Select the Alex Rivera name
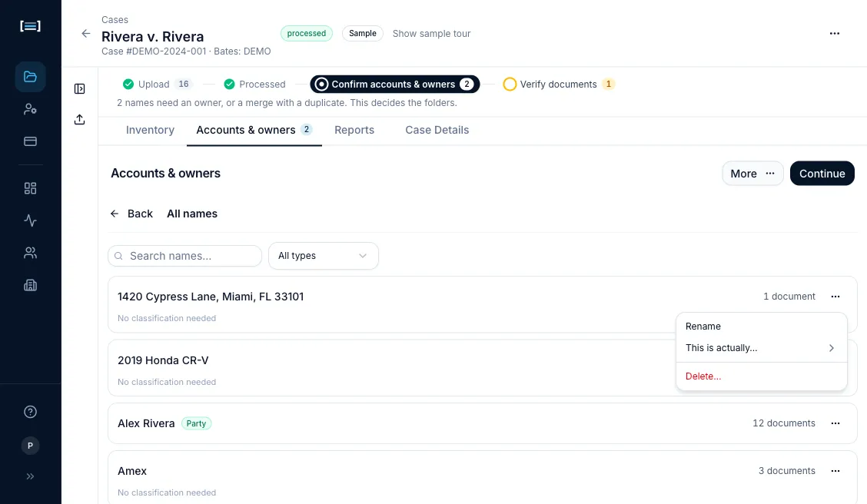The height and width of the screenshot is (504, 867). click(146, 423)
